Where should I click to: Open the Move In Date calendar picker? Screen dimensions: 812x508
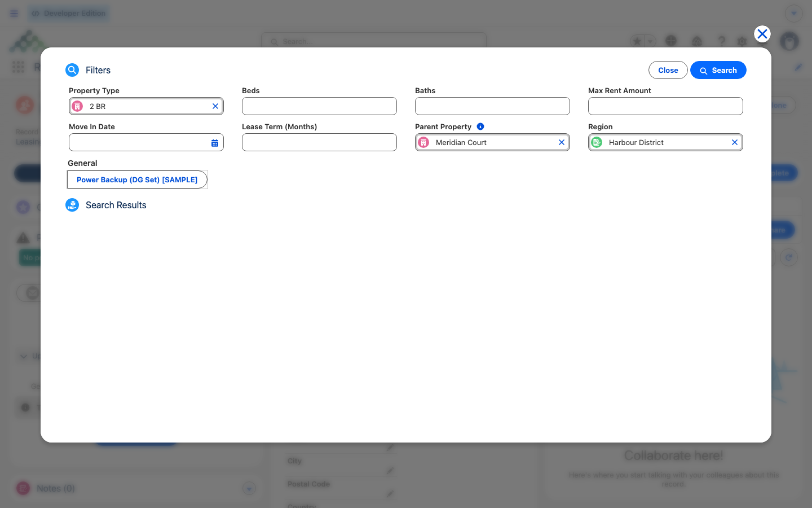(x=215, y=143)
